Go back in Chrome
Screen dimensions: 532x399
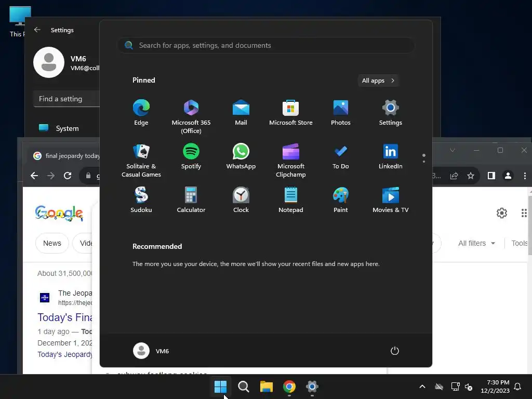[34, 176]
